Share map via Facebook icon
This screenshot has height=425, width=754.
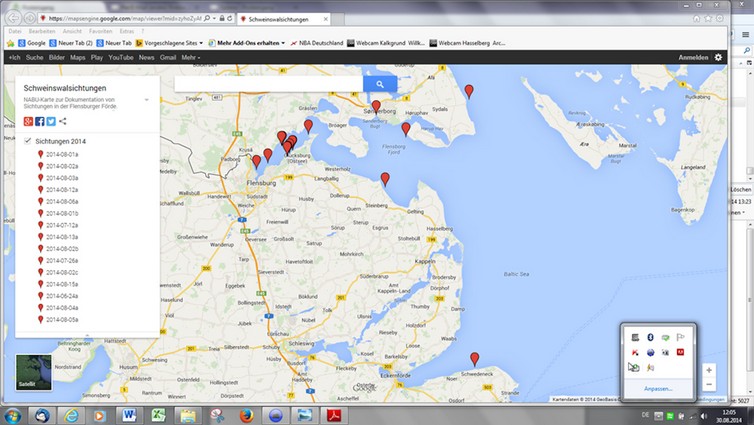click(40, 121)
